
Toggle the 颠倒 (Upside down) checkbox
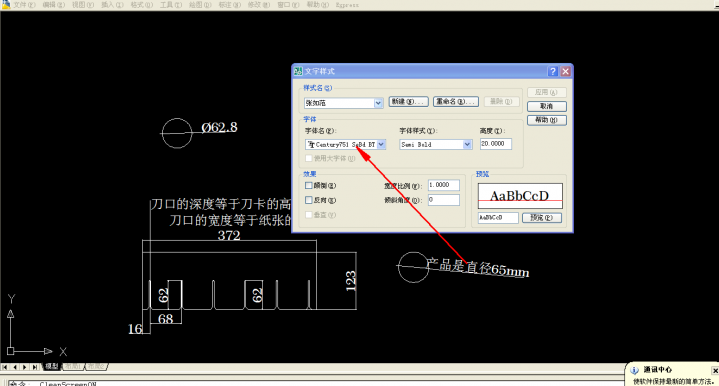(x=309, y=186)
